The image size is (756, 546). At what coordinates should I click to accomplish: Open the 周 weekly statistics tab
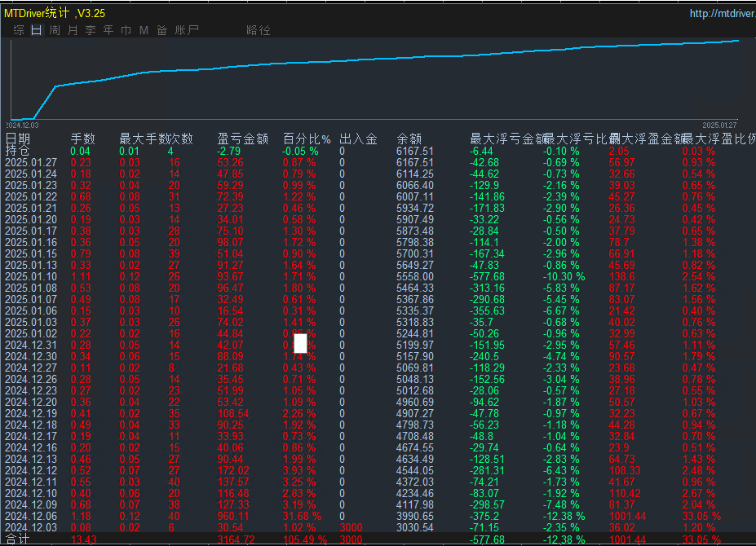tap(55, 30)
